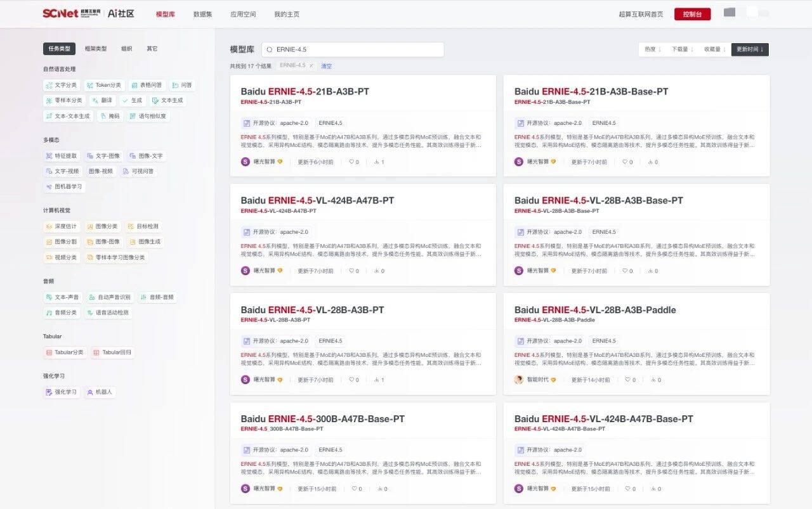Switch to 框架类型 filter tab

(96, 49)
